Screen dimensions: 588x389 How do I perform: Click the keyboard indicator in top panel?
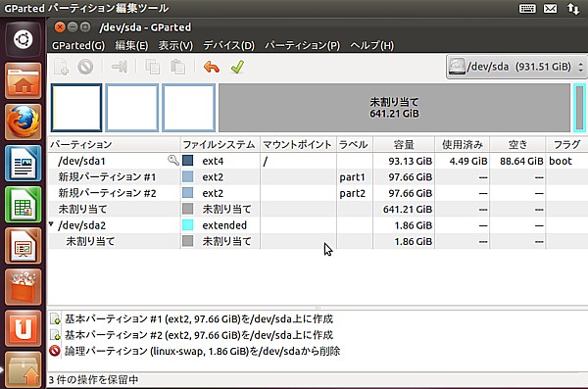click(527, 8)
